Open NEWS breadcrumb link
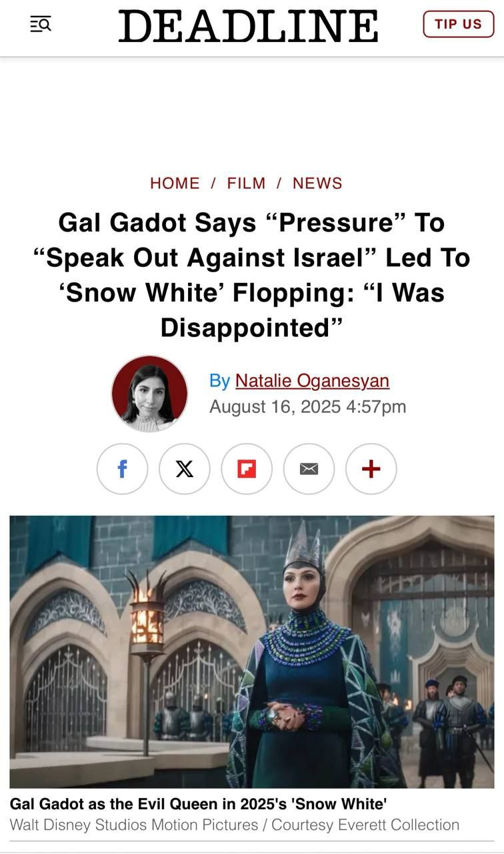 click(x=317, y=183)
